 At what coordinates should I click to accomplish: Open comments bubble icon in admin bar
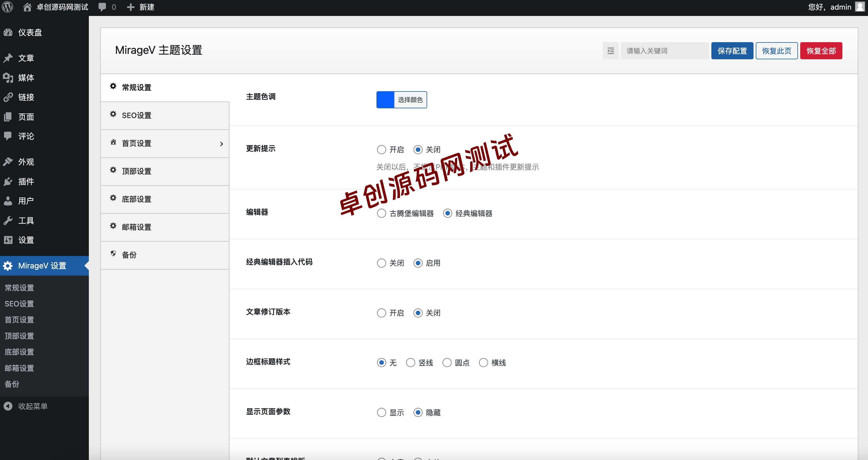[x=102, y=7]
